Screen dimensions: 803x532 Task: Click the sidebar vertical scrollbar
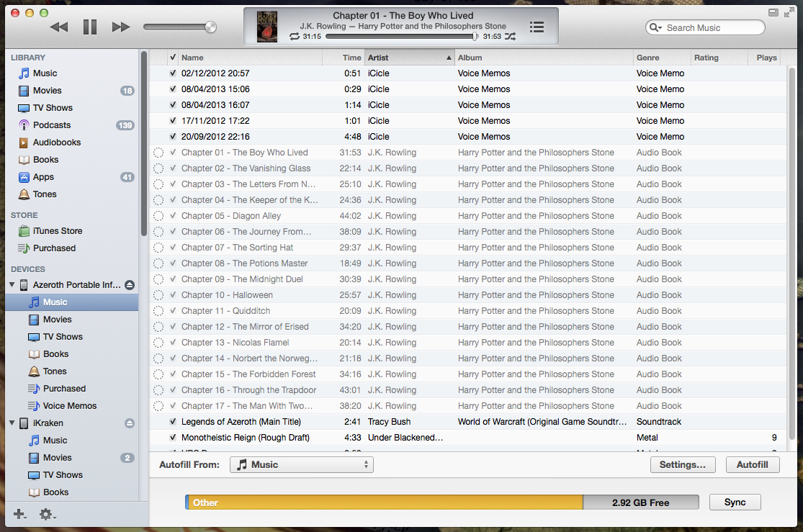pos(144,143)
